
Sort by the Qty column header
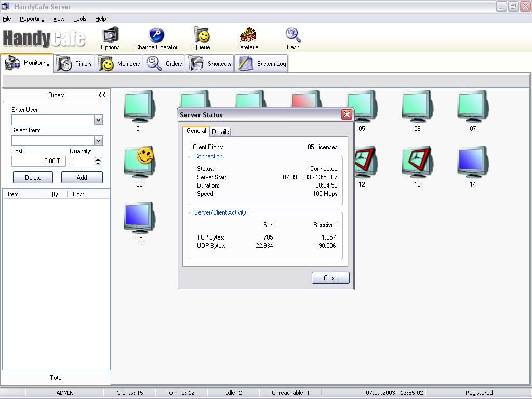(56, 194)
